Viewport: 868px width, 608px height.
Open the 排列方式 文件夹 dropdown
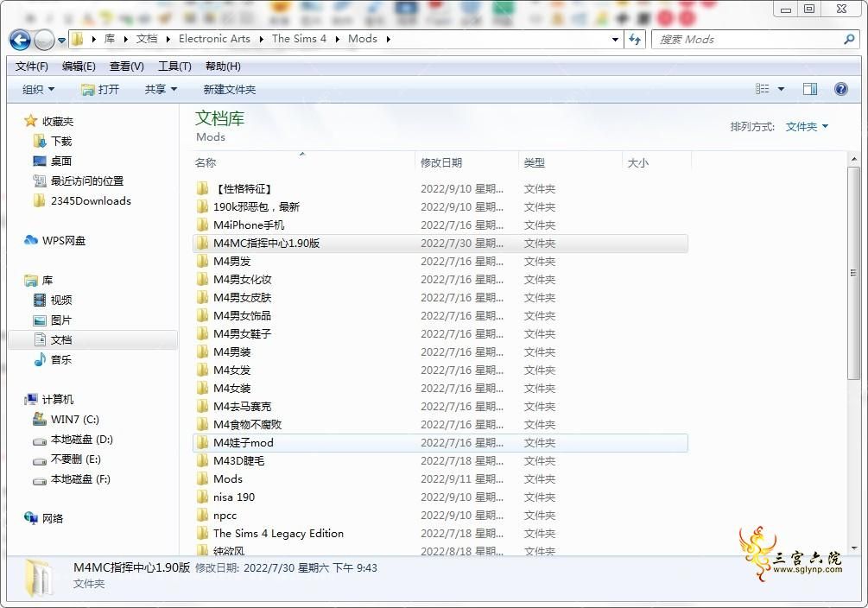point(807,127)
